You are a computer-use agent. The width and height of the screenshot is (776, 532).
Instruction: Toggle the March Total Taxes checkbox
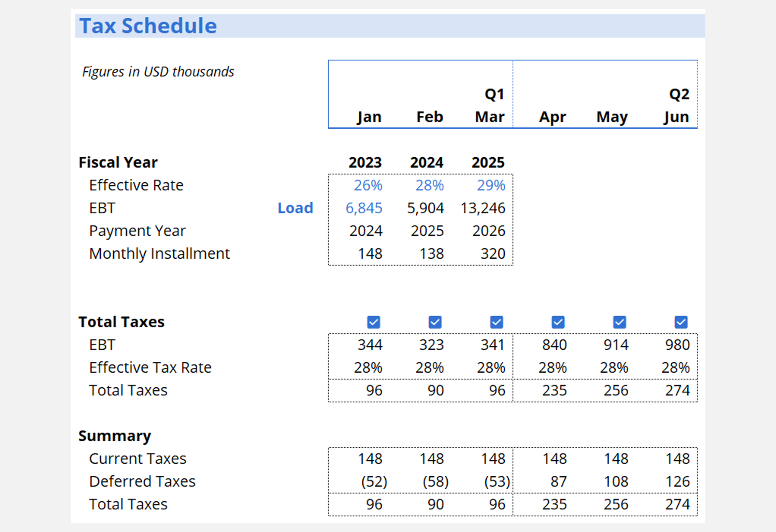click(496, 322)
